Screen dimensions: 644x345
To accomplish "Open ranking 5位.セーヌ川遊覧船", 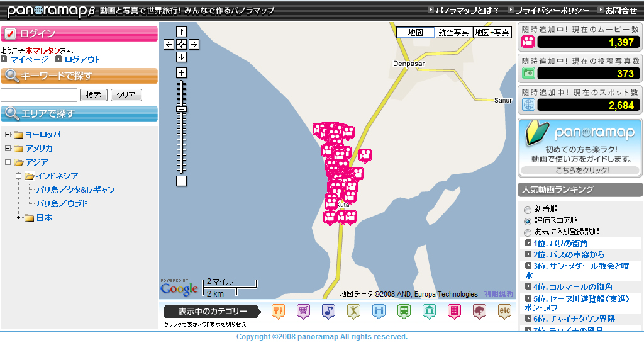I will [x=577, y=303].
